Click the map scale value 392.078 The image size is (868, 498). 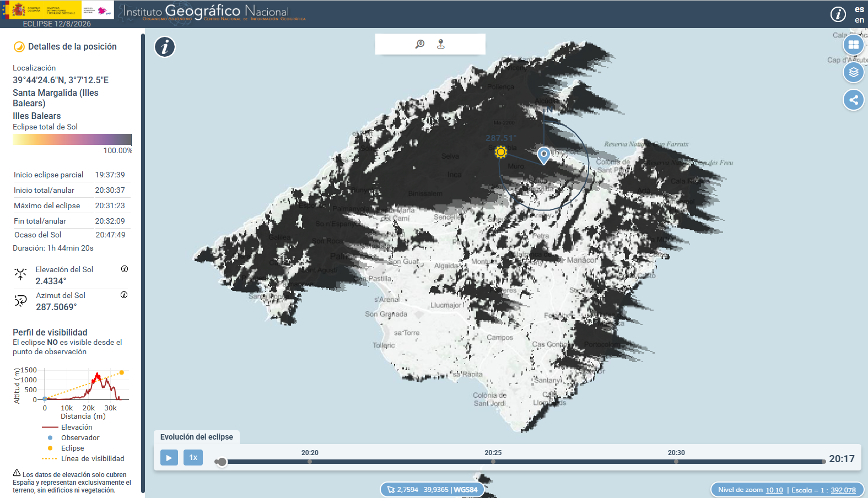[x=843, y=490]
